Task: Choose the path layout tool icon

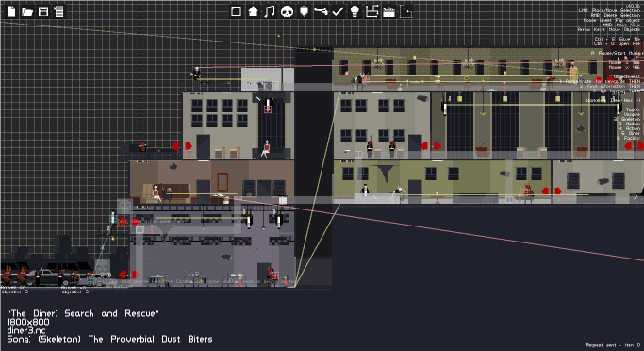Action: [x=372, y=11]
